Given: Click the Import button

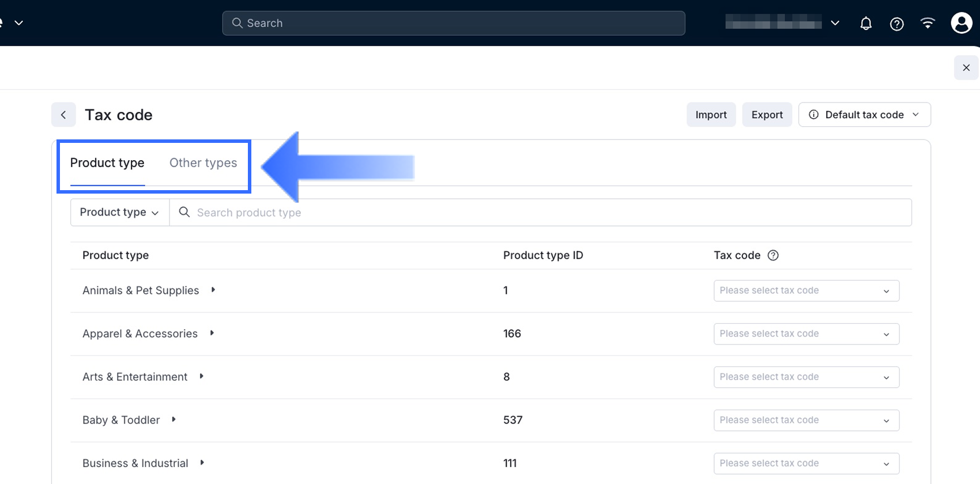Looking at the screenshot, I should [x=711, y=115].
